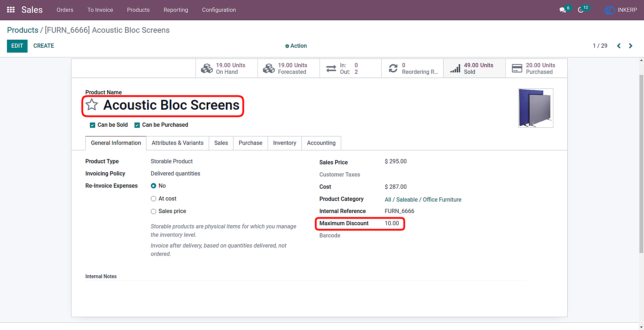
Task: Toggle Can be Purchased checkbox
Action: (x=137, y=125)
